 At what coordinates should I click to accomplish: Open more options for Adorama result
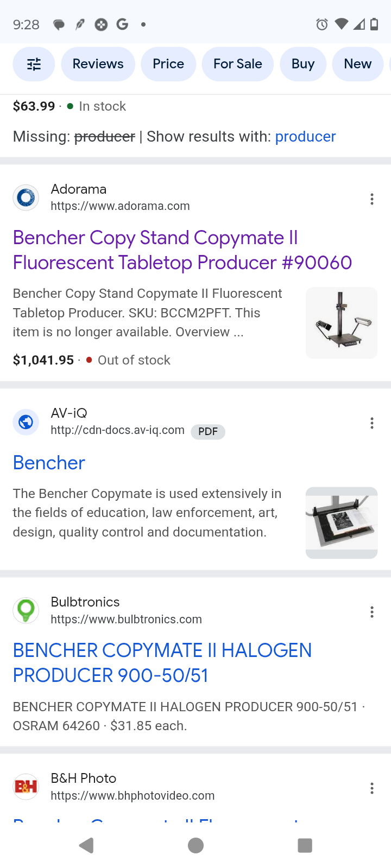372,199
